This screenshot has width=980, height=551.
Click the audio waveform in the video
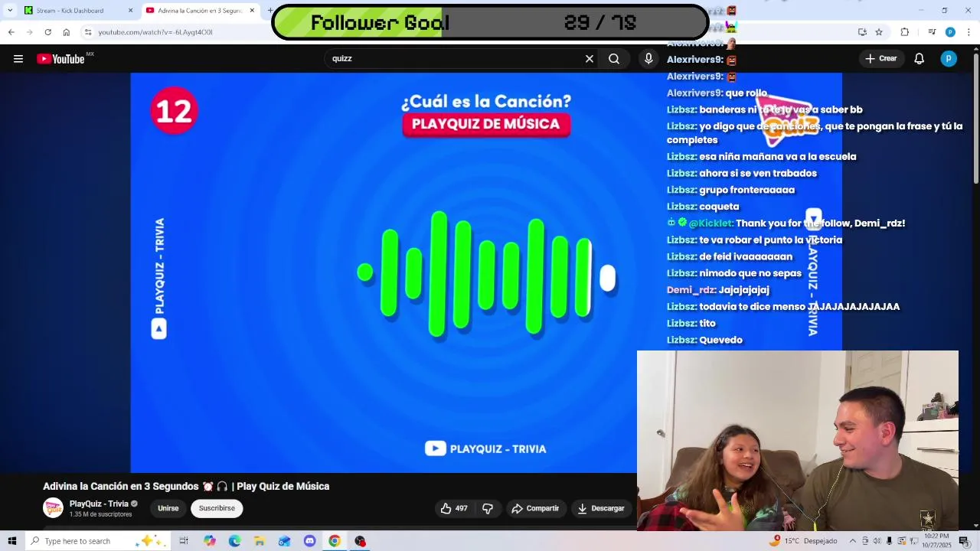pos(486,274)
